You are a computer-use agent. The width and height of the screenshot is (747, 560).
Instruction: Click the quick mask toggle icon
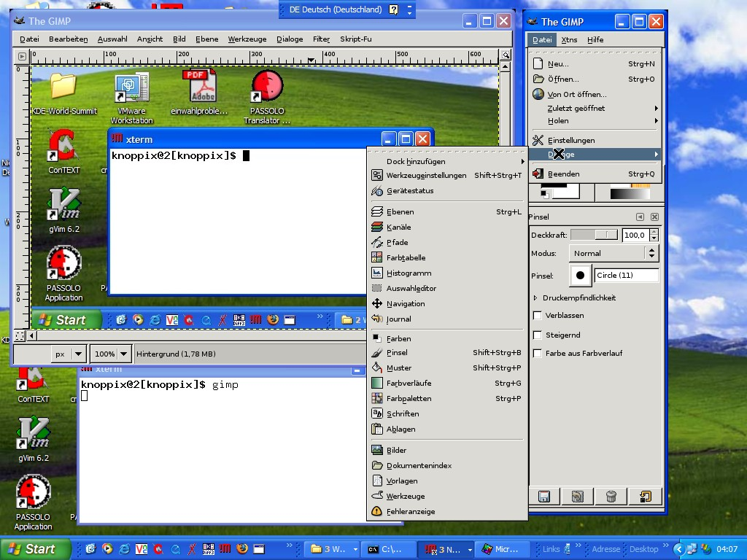20,336
